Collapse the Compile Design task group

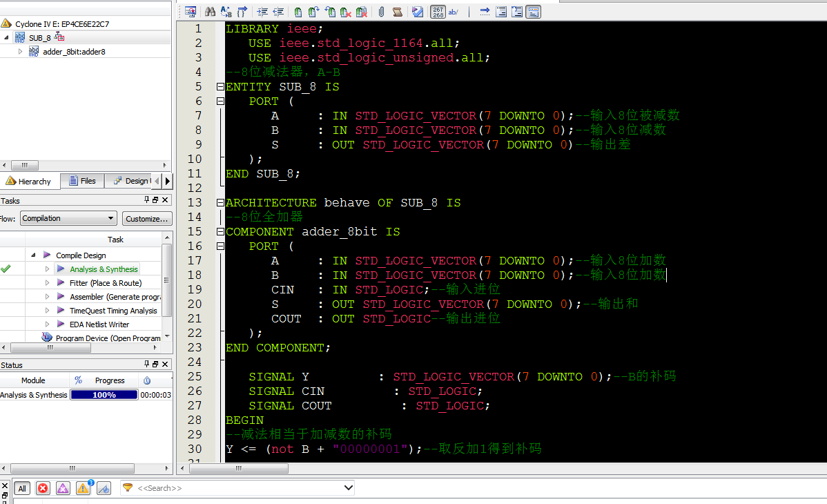click(x=32, y=255)
